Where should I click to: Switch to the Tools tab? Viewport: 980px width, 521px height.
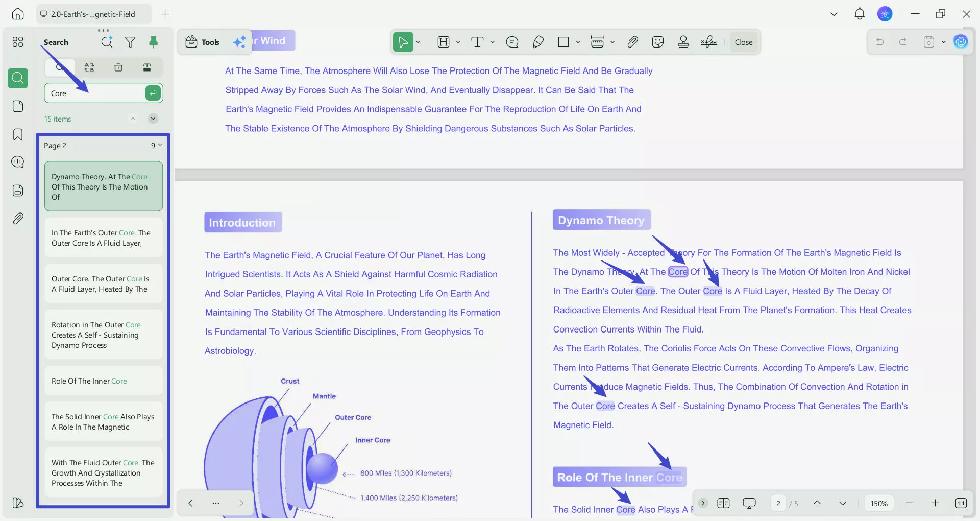pyautogui.click(x=202, y=42)
